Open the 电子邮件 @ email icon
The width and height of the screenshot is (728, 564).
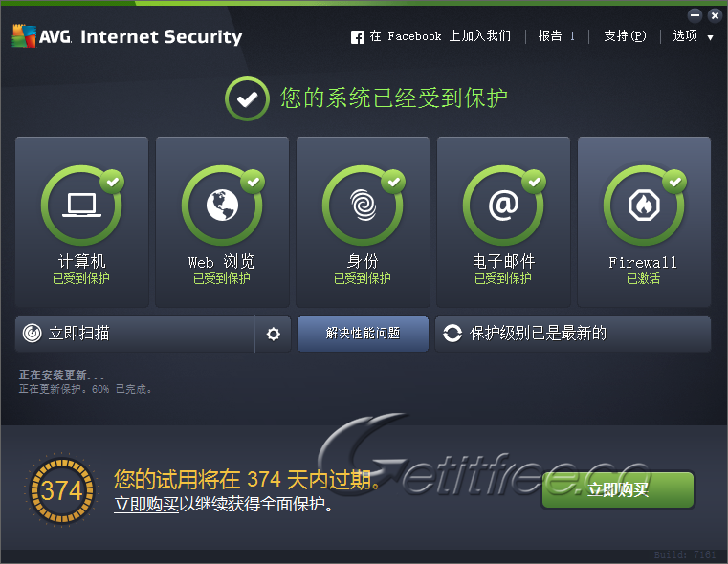pyautogui.click(x=503, y=205)
